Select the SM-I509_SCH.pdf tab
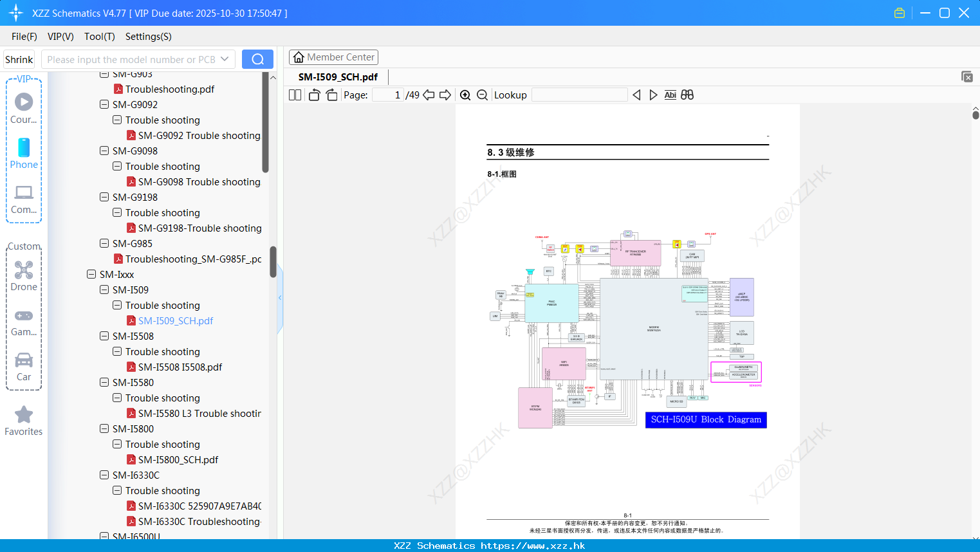This screenshot has height=552, width=980. click(x=338, y=77)
